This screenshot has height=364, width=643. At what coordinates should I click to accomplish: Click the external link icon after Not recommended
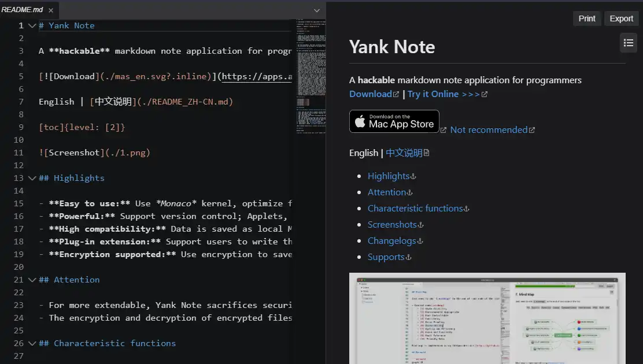(x=532, y=130)
